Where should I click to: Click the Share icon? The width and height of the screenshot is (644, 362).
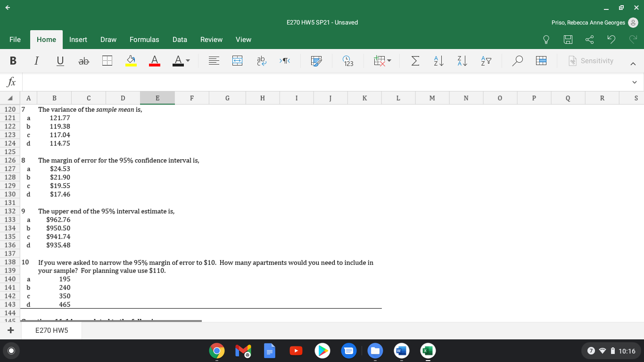pos(589,40)
